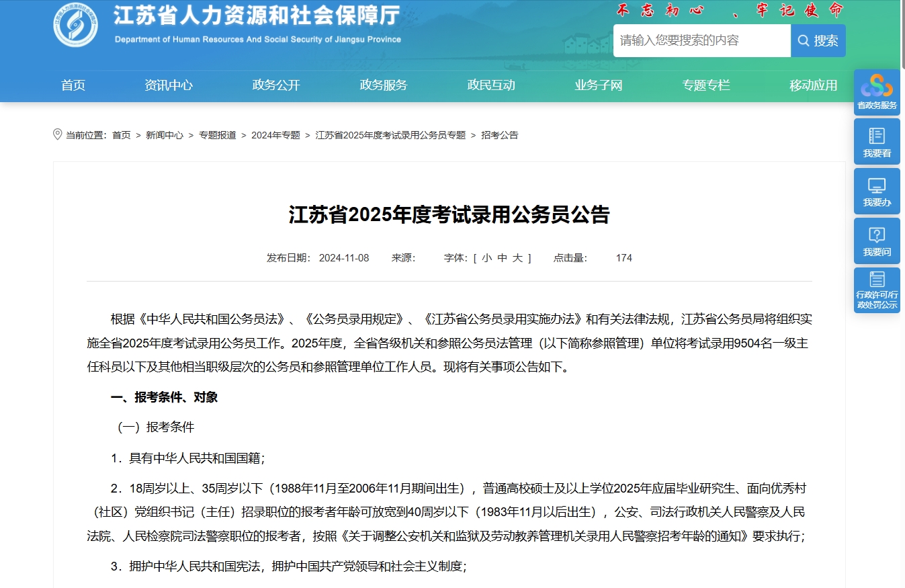Viewport: 905px width, 588px height.
Task: Open the 专题专栏 navigation menu
Action: coord(706,85)
